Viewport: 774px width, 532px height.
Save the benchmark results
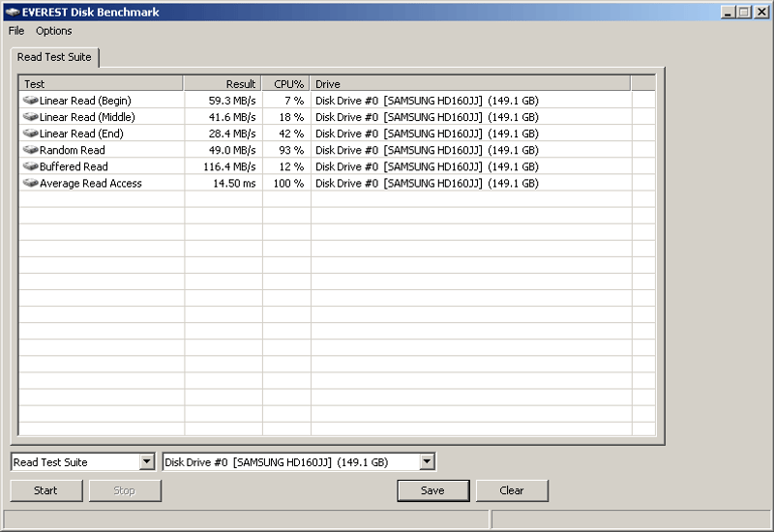point(432,490)
